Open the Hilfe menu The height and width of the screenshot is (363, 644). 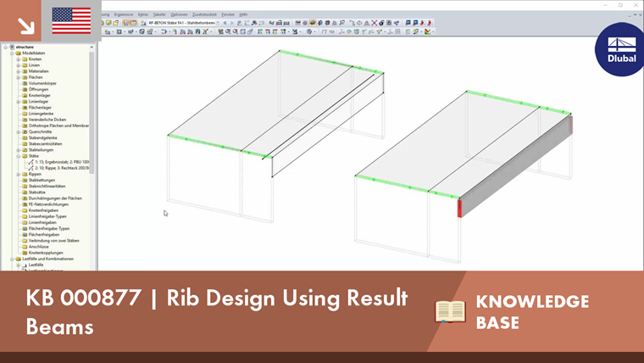coord(243,14)
